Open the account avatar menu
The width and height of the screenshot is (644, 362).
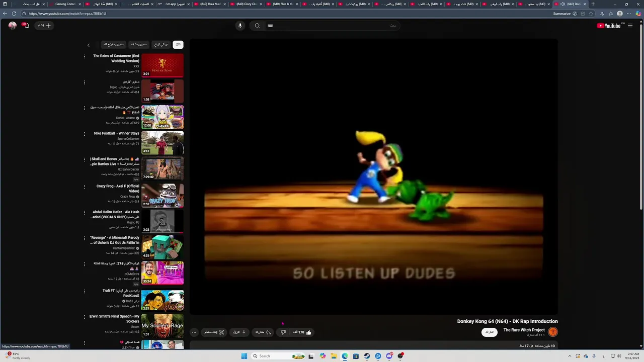[x=12, y=26]
